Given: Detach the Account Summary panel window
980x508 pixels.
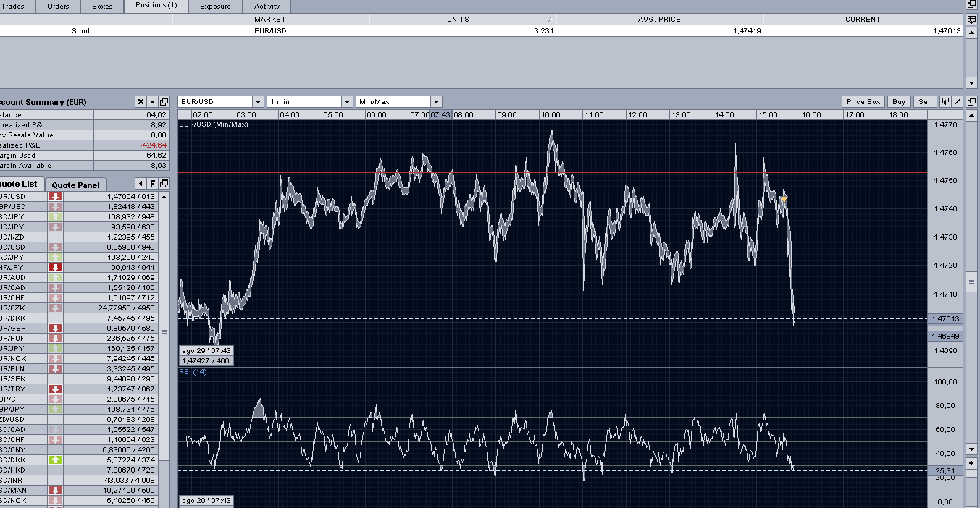Looking at the screenshot, I should pos(164,102).
